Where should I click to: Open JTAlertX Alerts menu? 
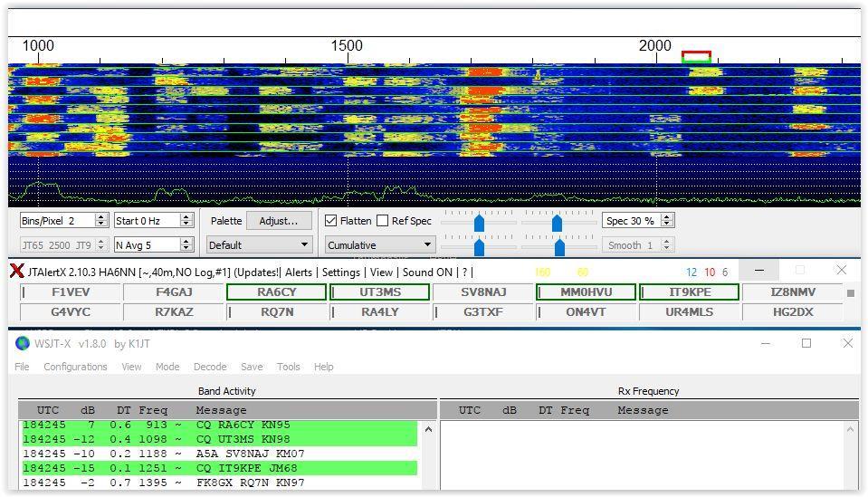[x=299, y=272]
